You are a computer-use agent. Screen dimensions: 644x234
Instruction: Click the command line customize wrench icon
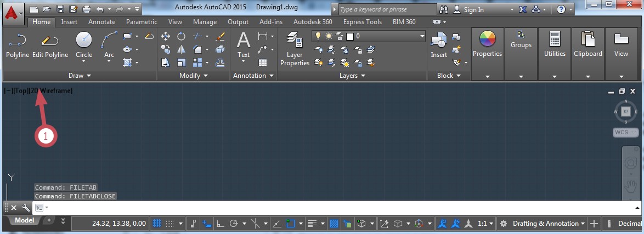pos(25,208)
